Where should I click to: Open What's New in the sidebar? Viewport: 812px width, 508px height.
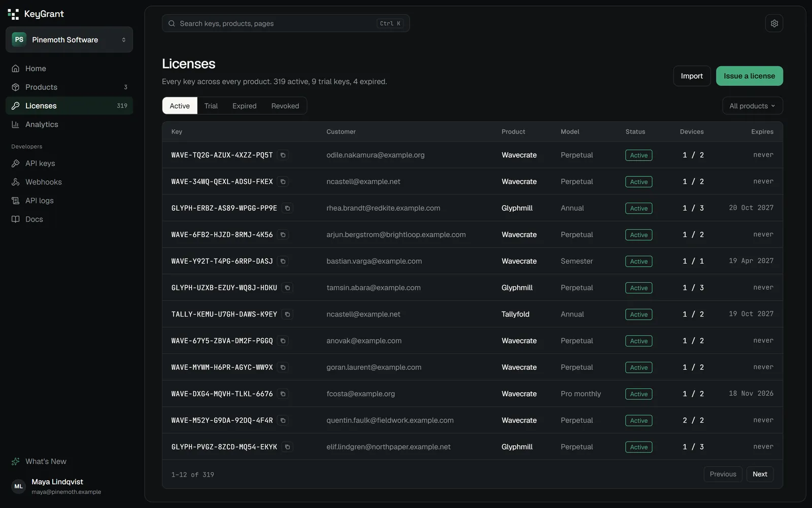click(69, 461)
